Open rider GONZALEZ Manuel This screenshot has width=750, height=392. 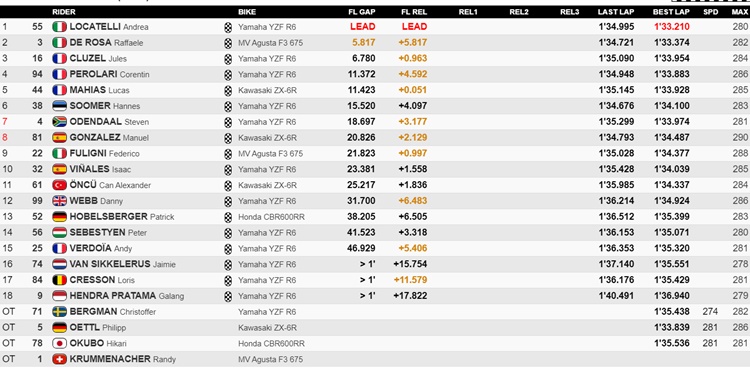tap(109, 138)
